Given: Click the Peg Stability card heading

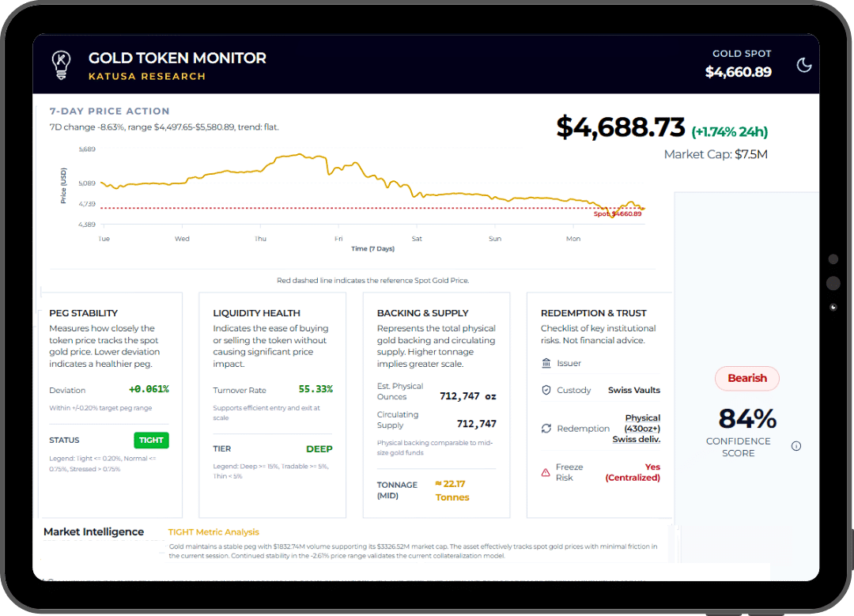Looking at the screenshot, I should pos(83,313).
